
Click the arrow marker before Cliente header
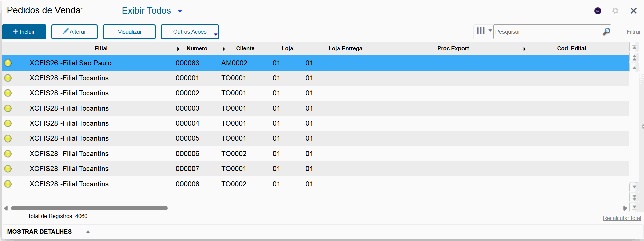[224, 49]
